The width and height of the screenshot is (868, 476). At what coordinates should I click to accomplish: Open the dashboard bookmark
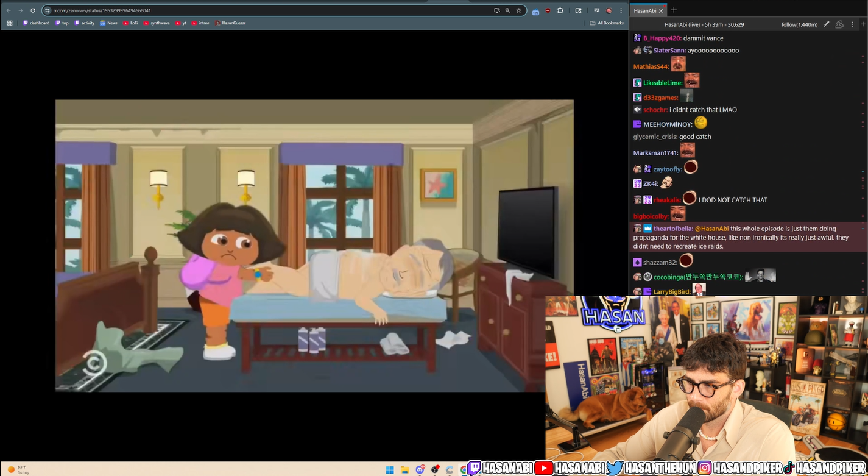36,23
